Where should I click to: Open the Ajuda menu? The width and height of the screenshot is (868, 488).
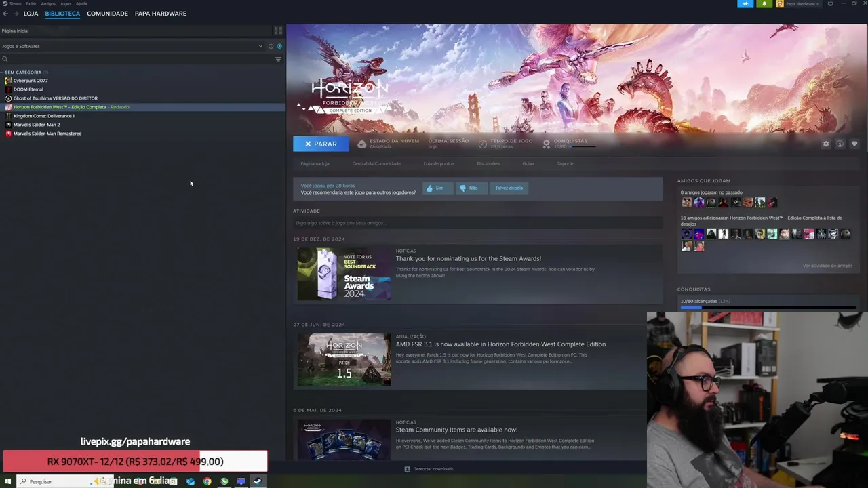pos(81,3)
